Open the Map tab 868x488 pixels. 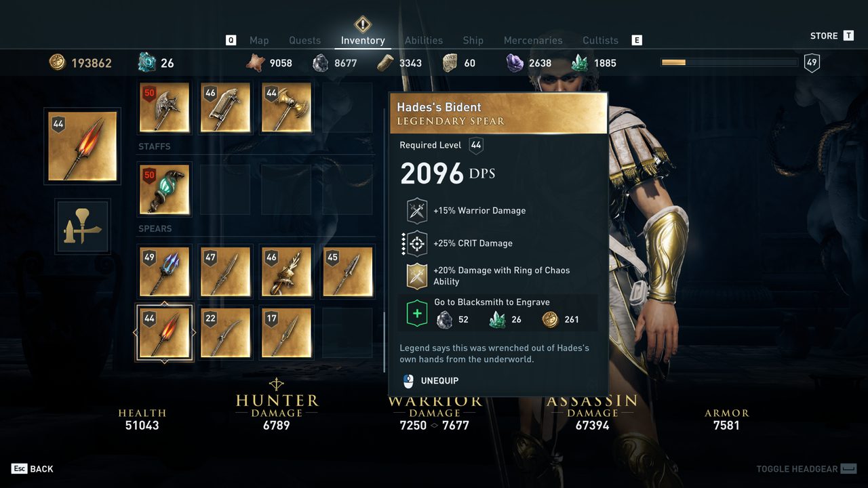[259, 41]
